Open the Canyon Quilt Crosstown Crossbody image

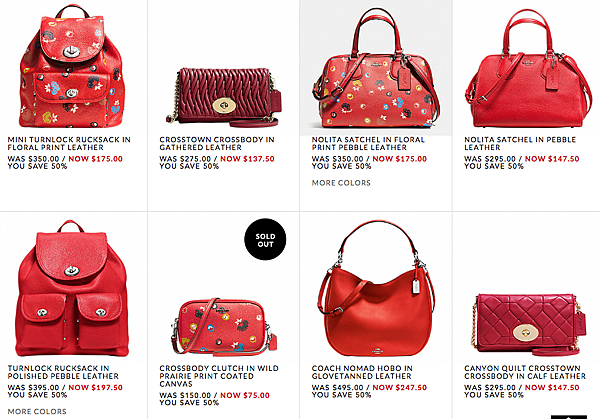tap(528, 324)
